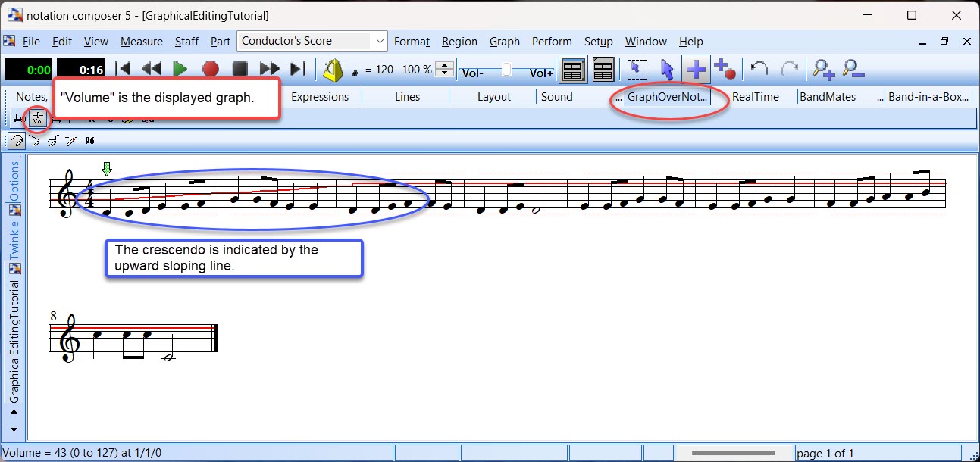Open the Graph menu
Image resolution: width=980 pixels, height=462 pixels.
[x=504, y=42]
